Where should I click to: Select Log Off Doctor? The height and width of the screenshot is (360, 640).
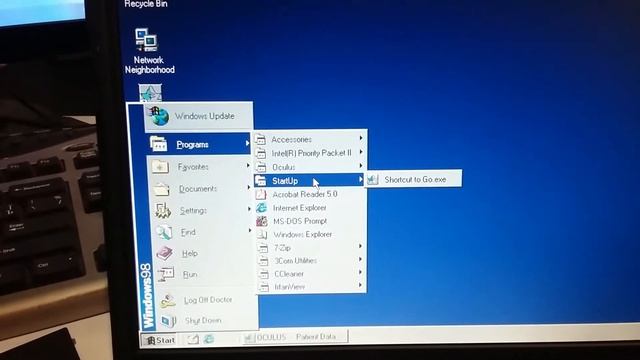pos(207,300)
